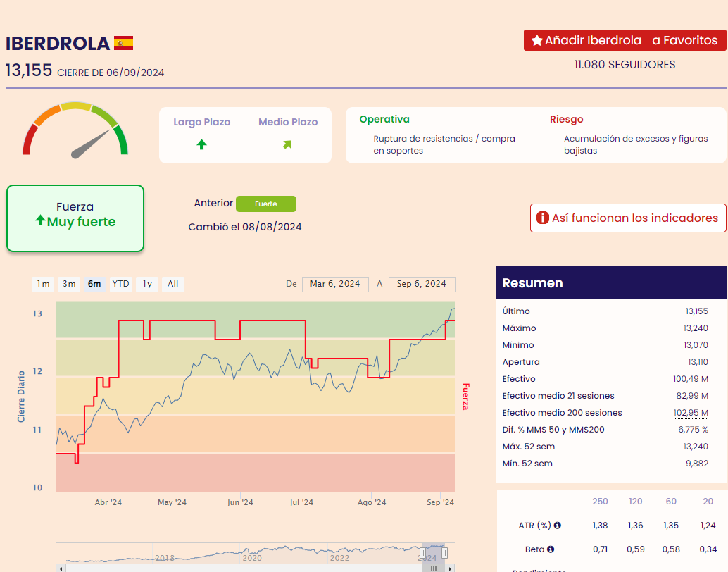
Task: Click the A date field Sep 6, 2024
Action: [x=422, y=284]
